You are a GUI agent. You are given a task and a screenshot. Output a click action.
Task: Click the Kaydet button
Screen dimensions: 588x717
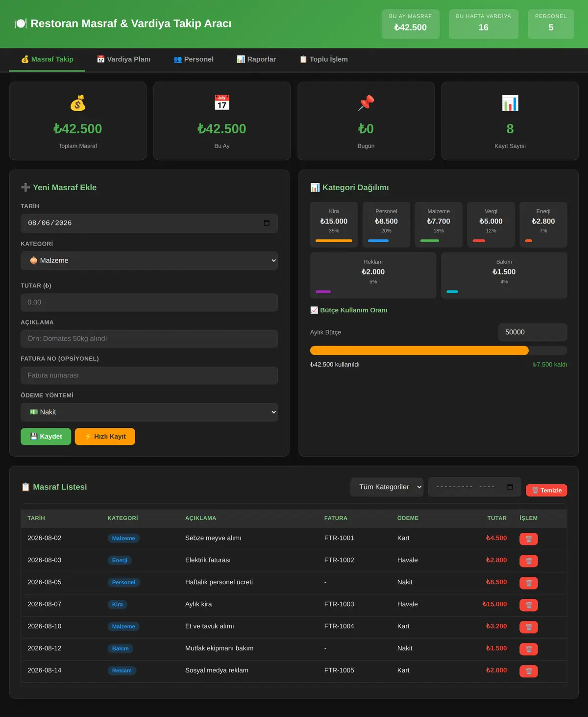click(46, 437)
